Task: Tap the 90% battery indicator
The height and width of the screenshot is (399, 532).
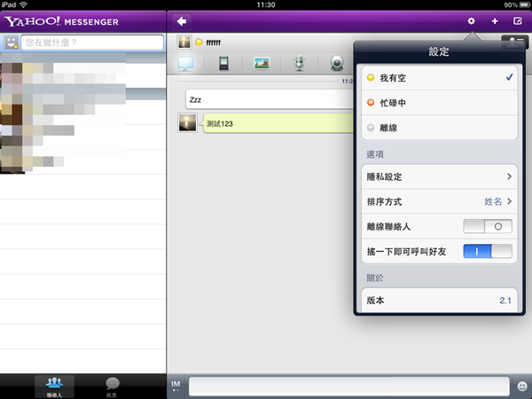Action: (517, 4)
